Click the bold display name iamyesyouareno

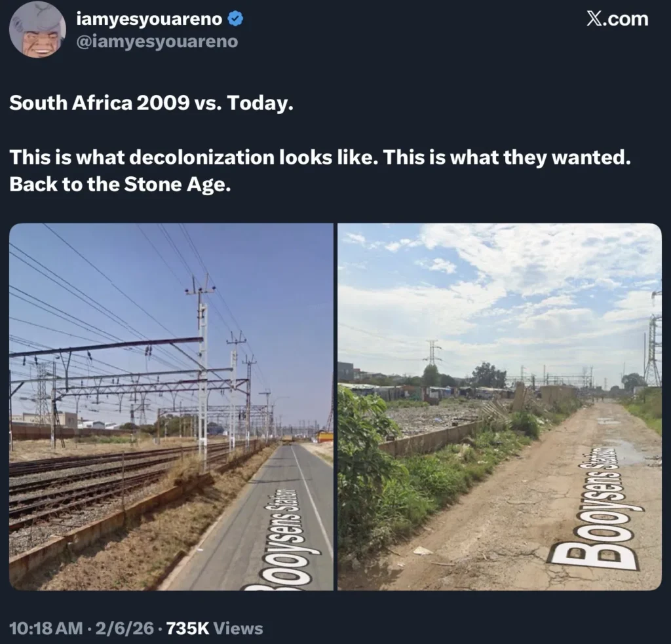tap(149, 20)
